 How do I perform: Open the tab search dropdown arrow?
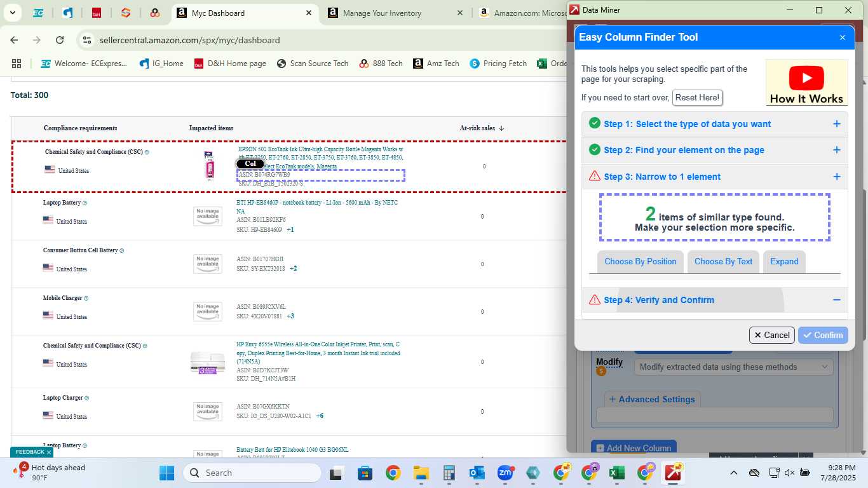[12, 13]
